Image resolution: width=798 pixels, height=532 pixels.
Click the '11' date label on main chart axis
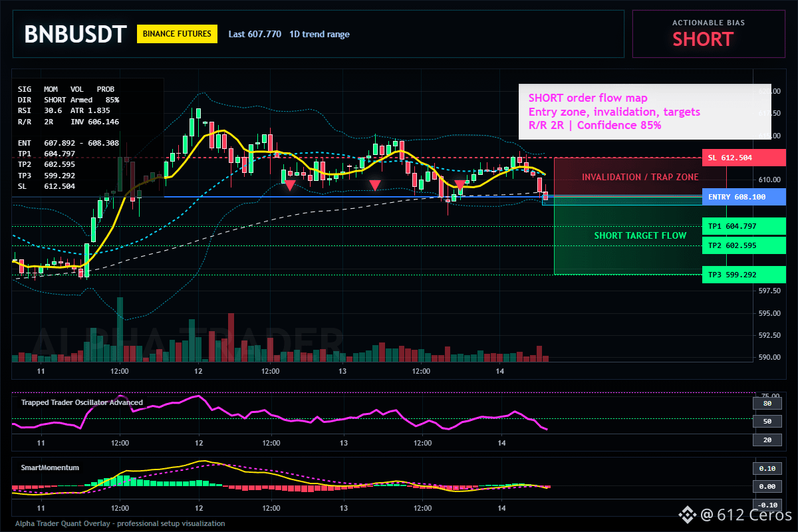(41, 370)
